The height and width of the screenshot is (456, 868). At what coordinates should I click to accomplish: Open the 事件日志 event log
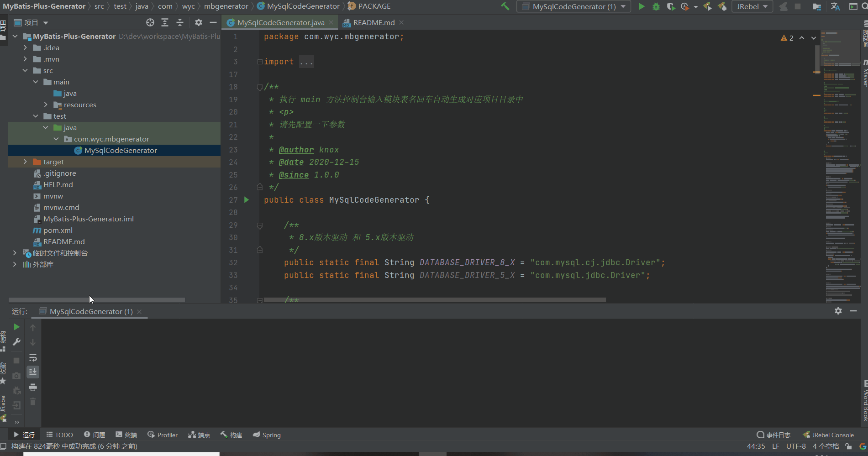pyautogui.click(x=773, y=435)
